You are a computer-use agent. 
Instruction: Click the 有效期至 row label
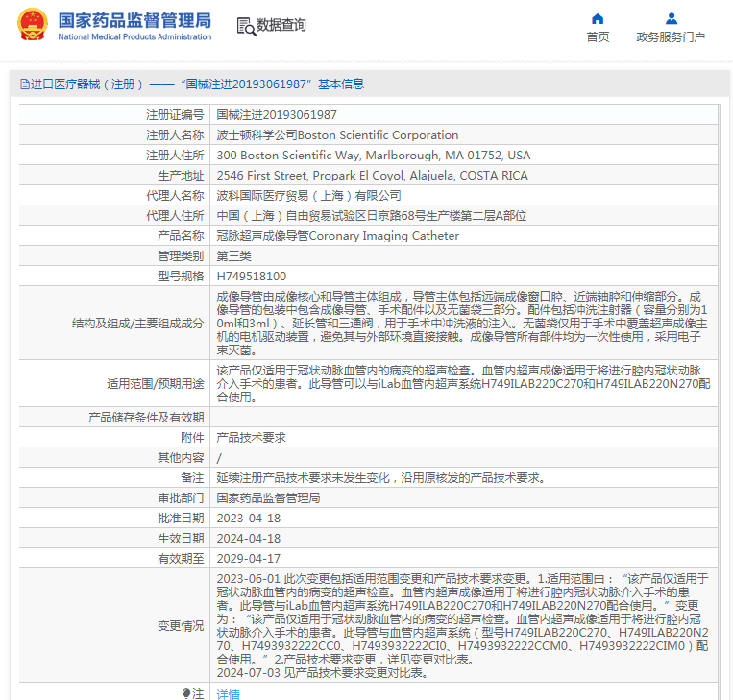[x=181, y=559]
